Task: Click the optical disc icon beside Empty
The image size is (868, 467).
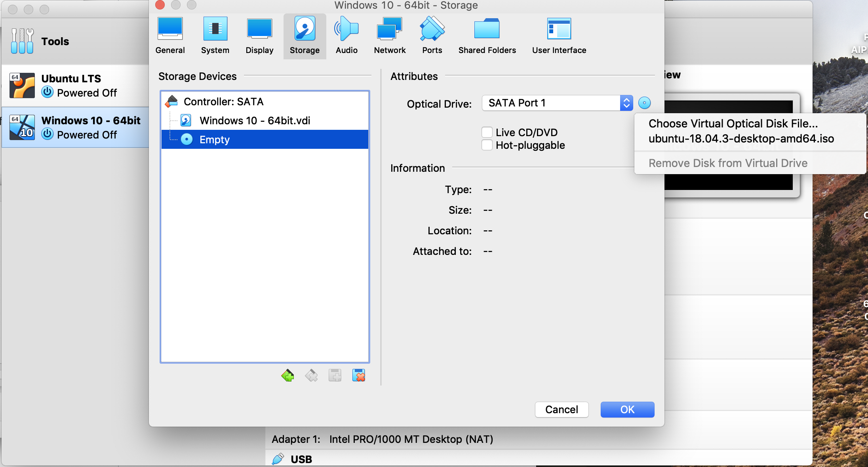Action: 187,139
